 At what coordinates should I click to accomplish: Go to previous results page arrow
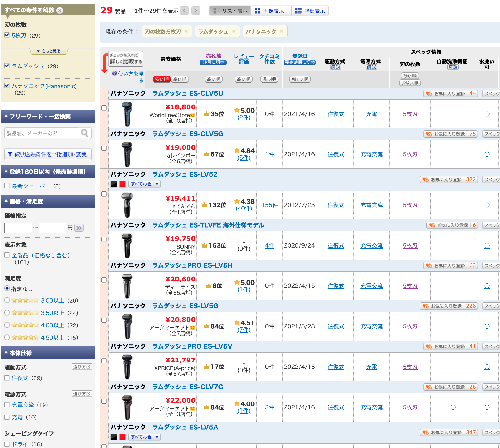tap(184, 10)
